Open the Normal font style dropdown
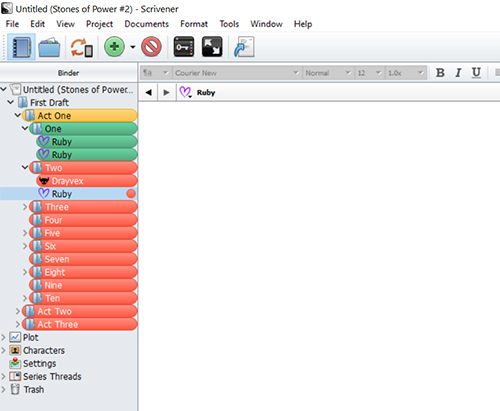This screenshot has height=411, width=500. pyautogui.click(x=328, y=73)
